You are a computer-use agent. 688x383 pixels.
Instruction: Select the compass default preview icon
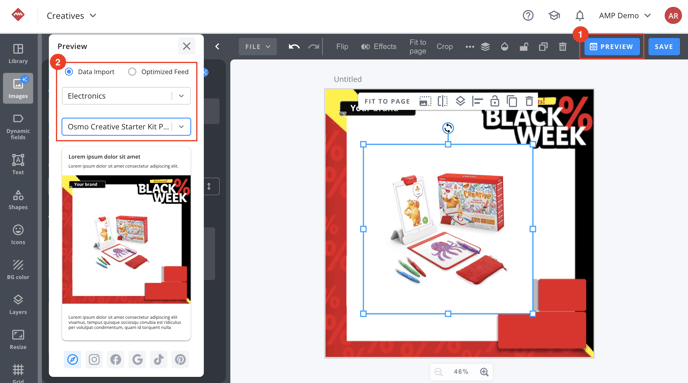[x=73, y=360]
